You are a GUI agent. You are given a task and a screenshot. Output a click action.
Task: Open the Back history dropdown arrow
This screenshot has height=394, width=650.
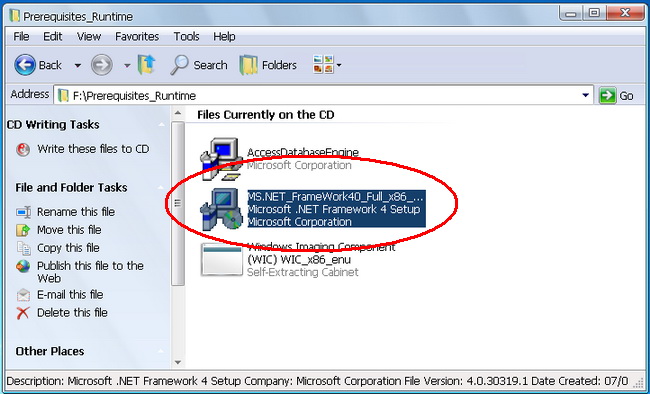pyautogui.click(x=78, y=66)
